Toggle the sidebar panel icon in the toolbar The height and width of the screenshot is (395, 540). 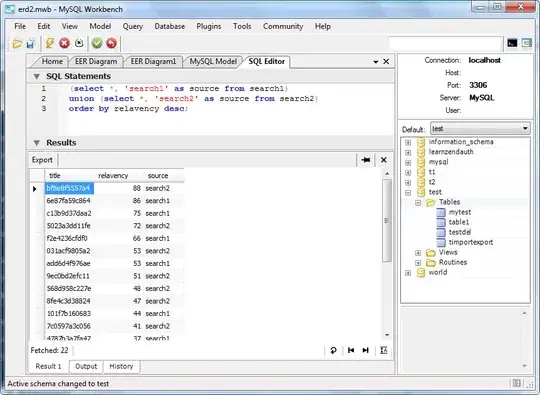[x=527, y=43]
